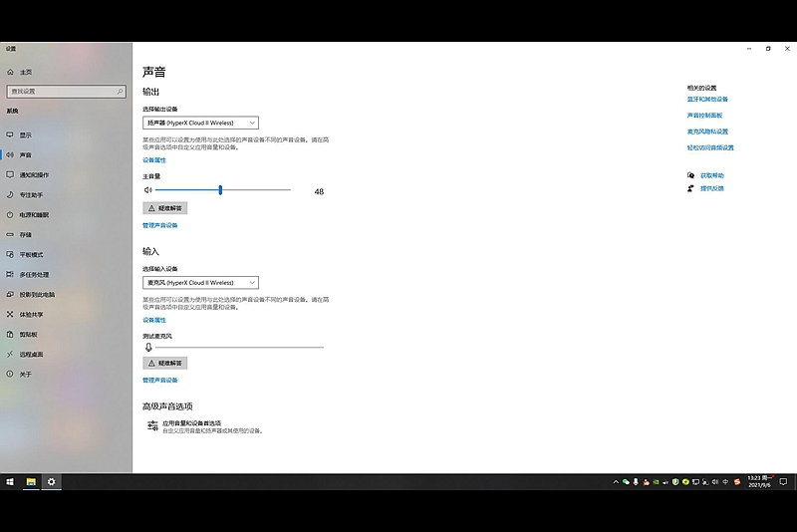Restore down the Settings window
The width and height of the screenshot is (797, 532).
(x=768, y=49)
